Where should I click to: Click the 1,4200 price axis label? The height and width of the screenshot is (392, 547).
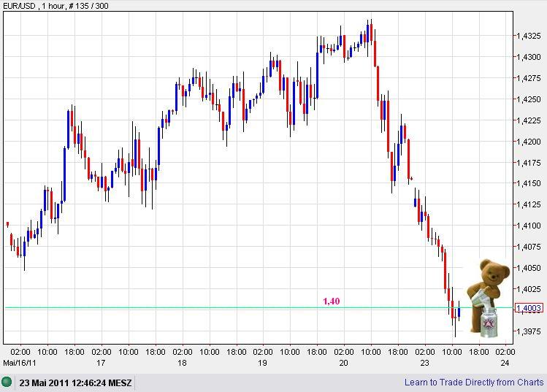click(529, 142)
